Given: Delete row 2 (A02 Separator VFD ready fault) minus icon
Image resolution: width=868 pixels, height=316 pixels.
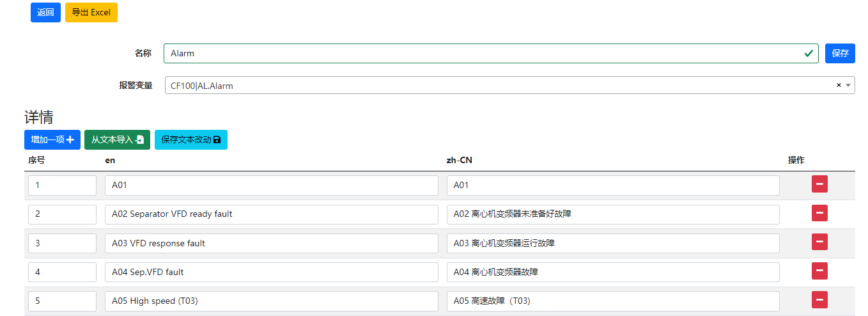Looking at the screenshot, I should pos(819,213).
